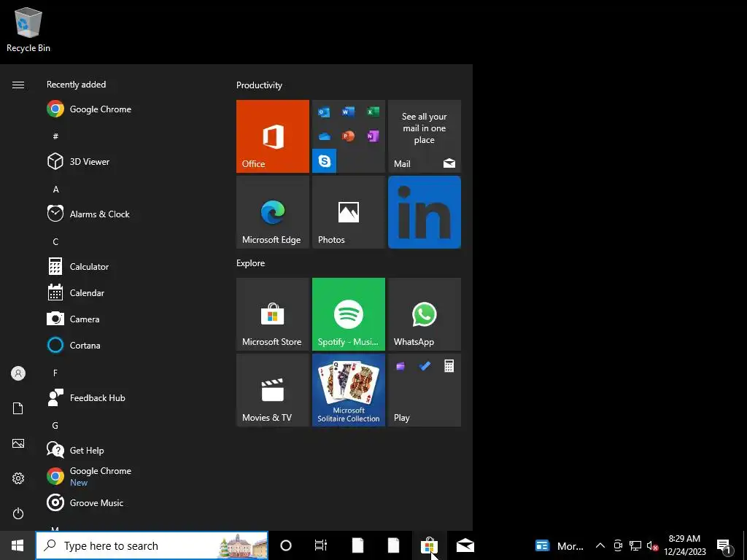
Task: Open Outlook in Office apps folder
Action: pyautogui.click(x=324, y=112)
